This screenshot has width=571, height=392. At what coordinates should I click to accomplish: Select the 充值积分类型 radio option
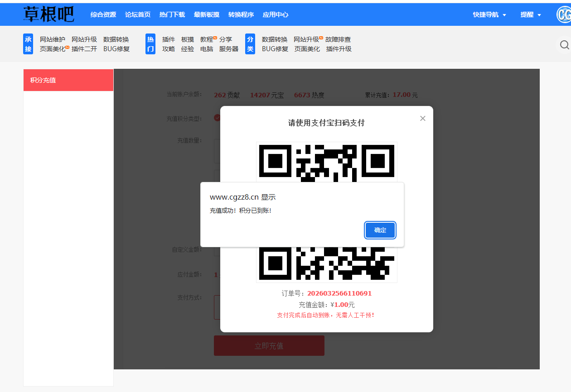tap(217, 118)
